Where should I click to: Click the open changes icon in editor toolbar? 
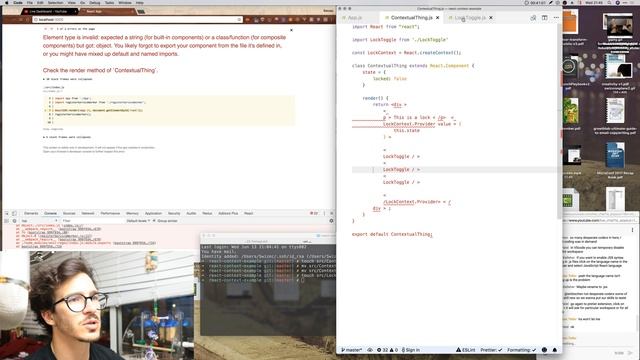pyautogui.click(x=533, y=18)
